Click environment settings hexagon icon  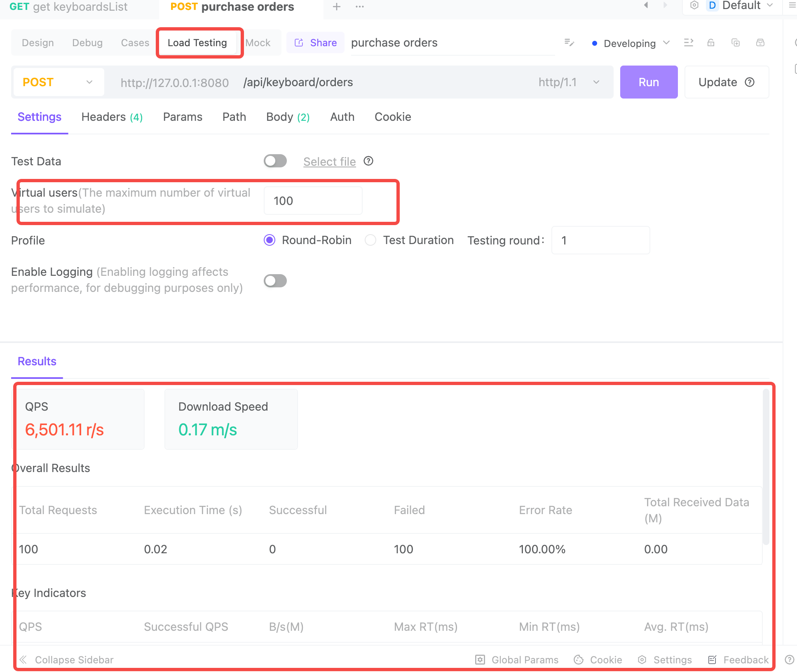(x=694, y=5)
